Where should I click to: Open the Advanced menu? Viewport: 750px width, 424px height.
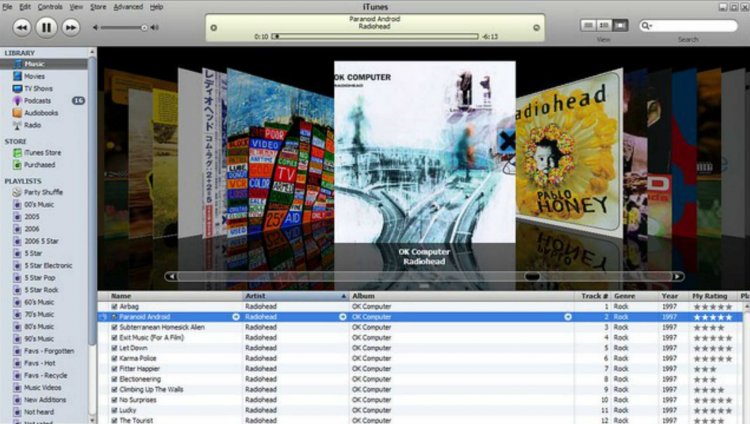[x=128, y=7]
